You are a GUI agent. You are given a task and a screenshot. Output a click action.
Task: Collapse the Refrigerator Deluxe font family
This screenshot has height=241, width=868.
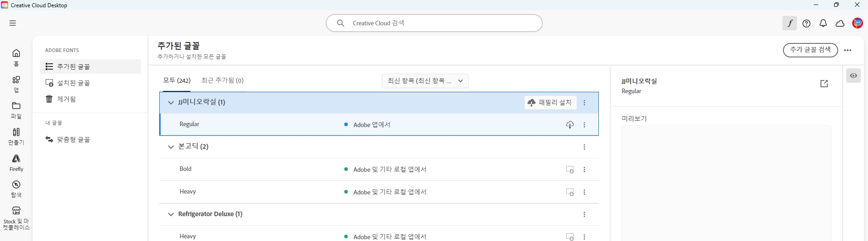click(171, 214)
